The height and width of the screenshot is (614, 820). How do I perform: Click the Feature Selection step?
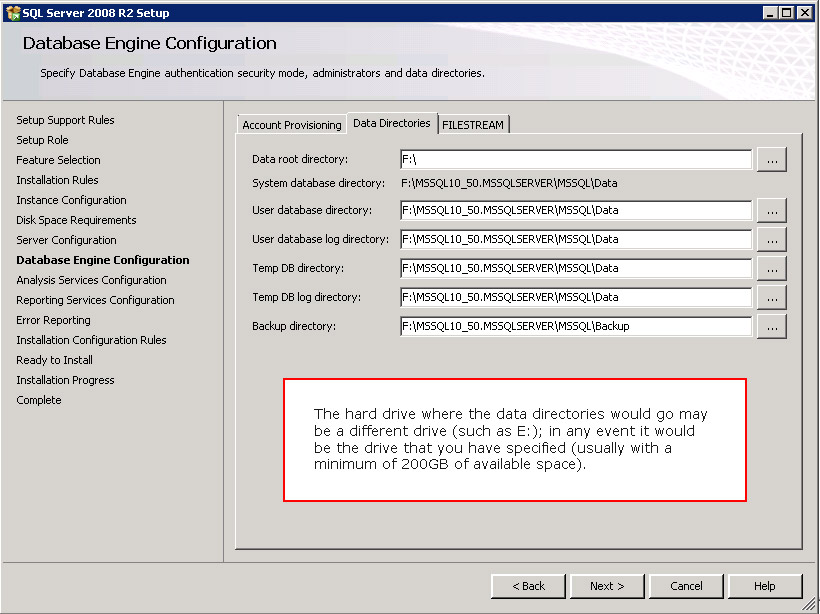tap(59, 160)
